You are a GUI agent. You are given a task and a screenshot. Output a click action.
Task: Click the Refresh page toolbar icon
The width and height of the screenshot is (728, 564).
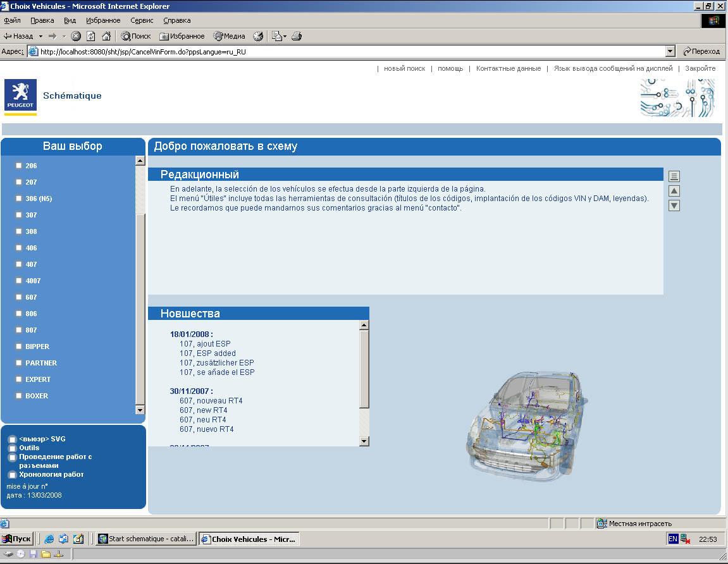[x=91, y=36]
